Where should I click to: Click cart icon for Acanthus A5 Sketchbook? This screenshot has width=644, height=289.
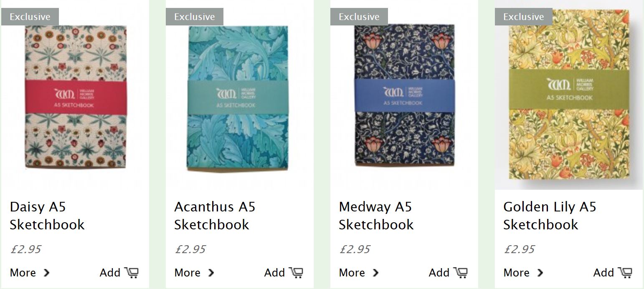coord(296,272)
